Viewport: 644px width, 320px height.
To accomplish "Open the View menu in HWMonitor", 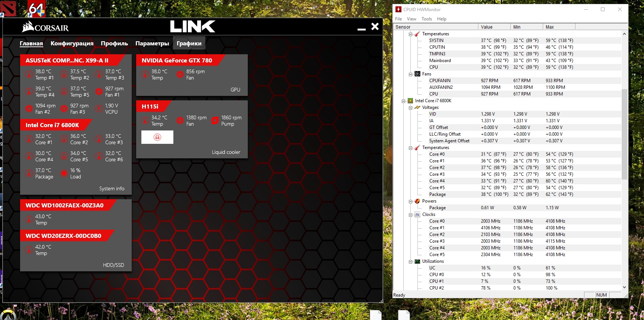I will click(411, 19).
